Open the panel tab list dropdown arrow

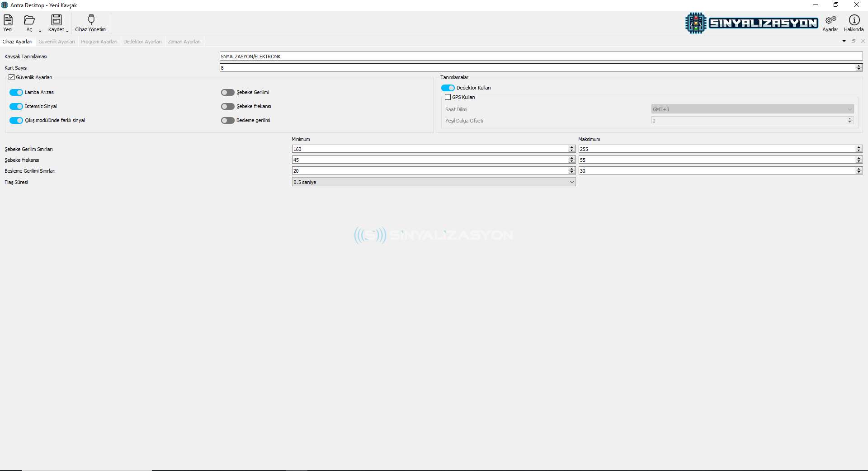(844, 41)
